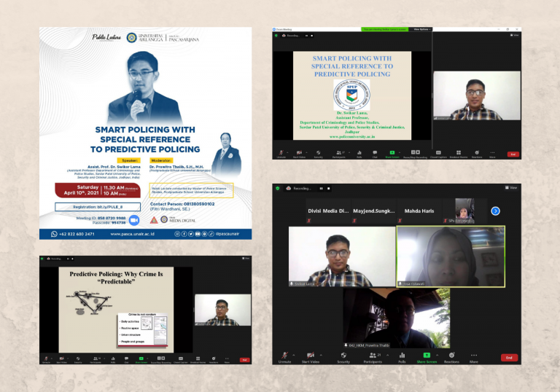
Task: Select the Mahda Haris participant tile
Action: click(419, 211)
